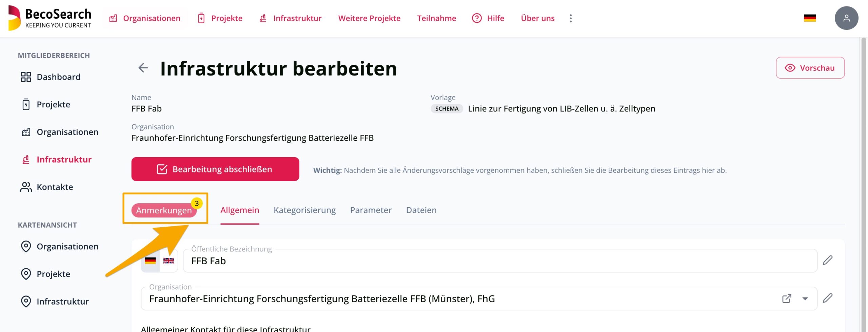Viewport: 868px width, 332px height.
Task: Go to Infrastruktur under Mitgliederbereich
Action: 56,159
